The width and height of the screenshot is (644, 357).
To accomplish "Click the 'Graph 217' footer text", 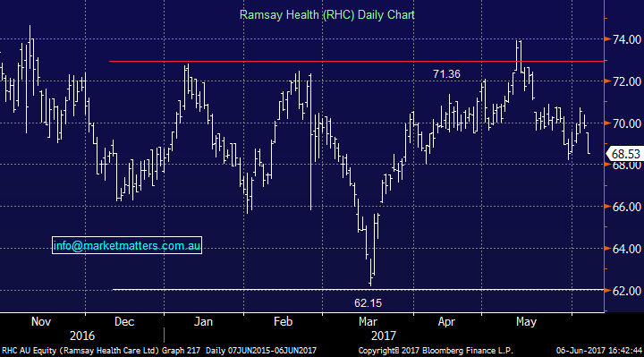I will tap(181, 351).
